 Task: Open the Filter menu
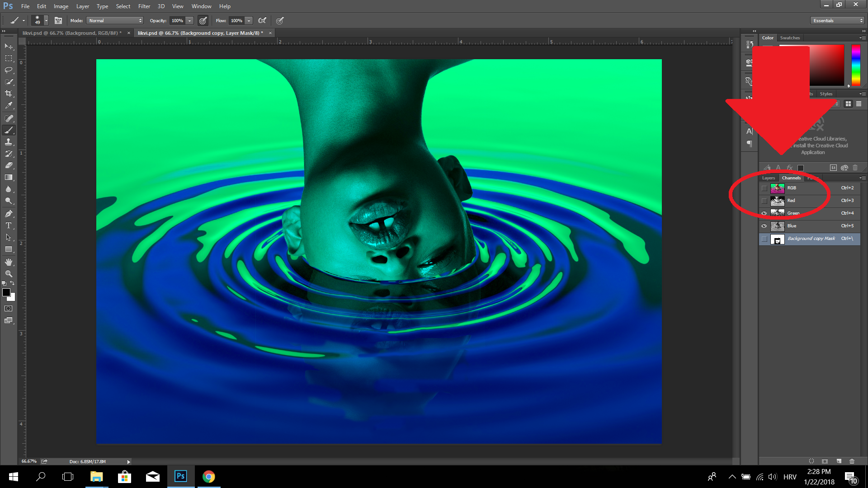click(x=144, y=6)
